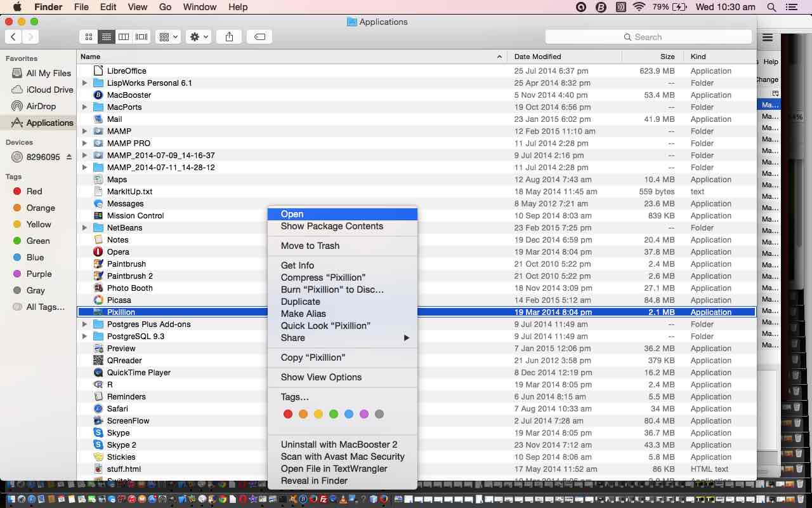The width and height of the screenshot is (812, 508).
Task: Select the Mission Control application icon
Action: pos(98,215)
